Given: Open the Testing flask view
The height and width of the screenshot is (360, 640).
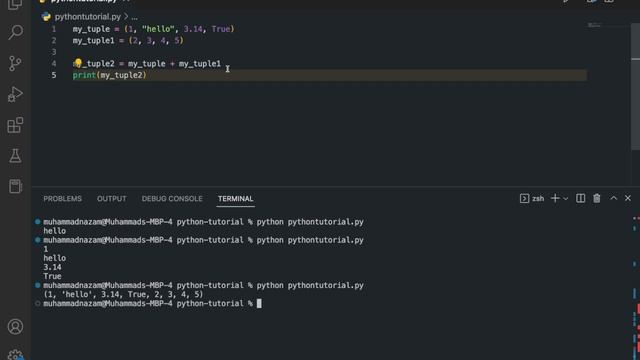Looking at the screenshot, I should (x=15, y=156).
